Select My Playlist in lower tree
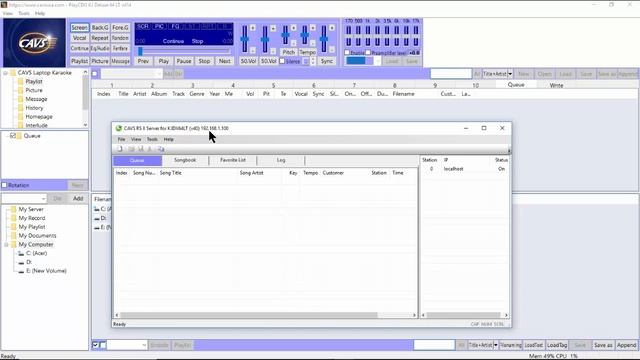The width and height of the screenshot is (640, 360). 32,227
